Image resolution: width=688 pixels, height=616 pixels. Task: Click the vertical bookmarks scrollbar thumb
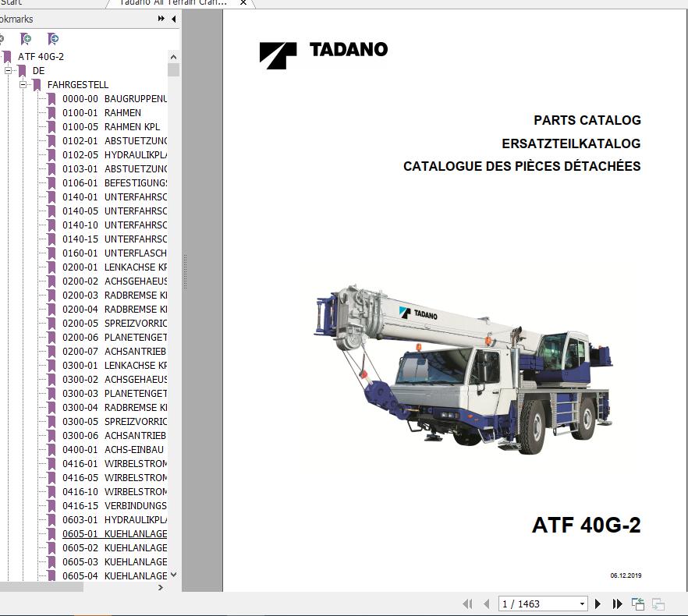[173, 69]
